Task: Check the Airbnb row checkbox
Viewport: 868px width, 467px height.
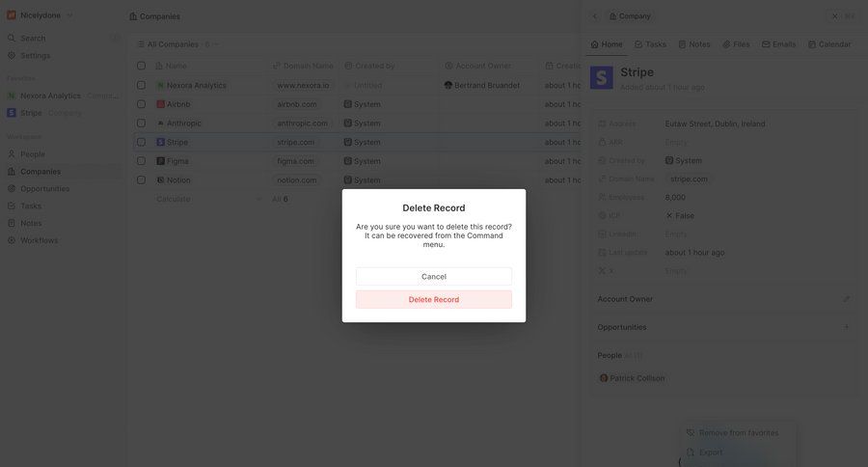Action: (x=141, y=104)
